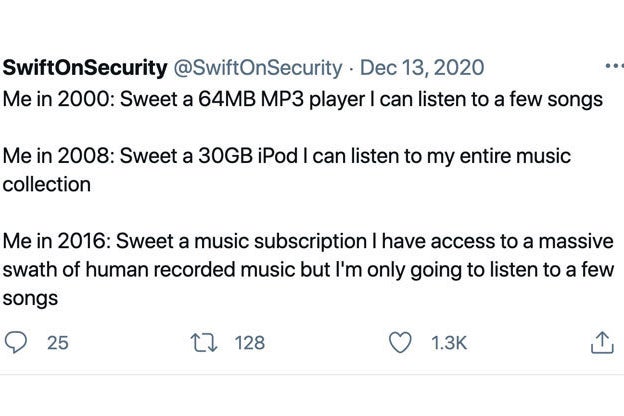Open the SwiftOnSecurity bold display name
Viewport: 624px width, 416px height.
click(x=85, y=68)
